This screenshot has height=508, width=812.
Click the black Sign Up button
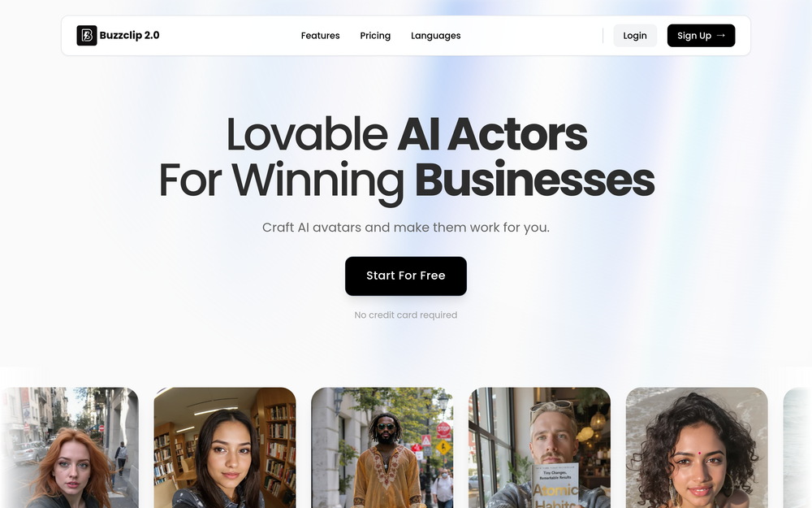tap(701, 36)
